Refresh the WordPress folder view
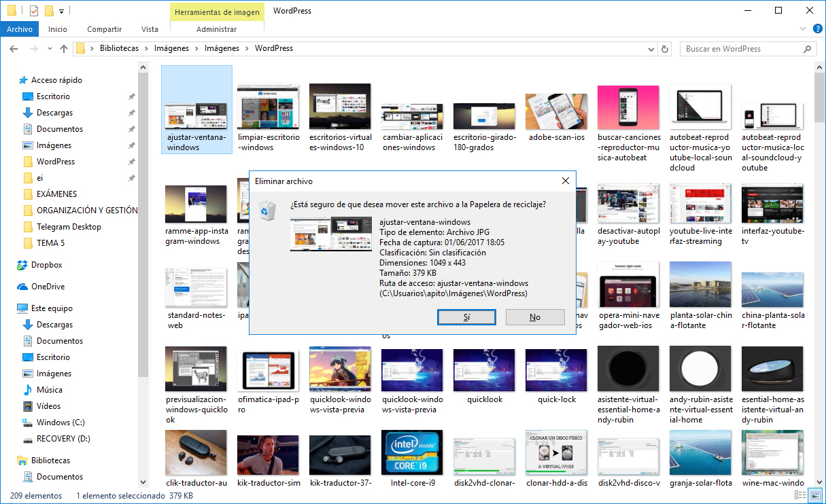Image resolution: width=826 pixels, height=504 pixels. tap(664, 48)
